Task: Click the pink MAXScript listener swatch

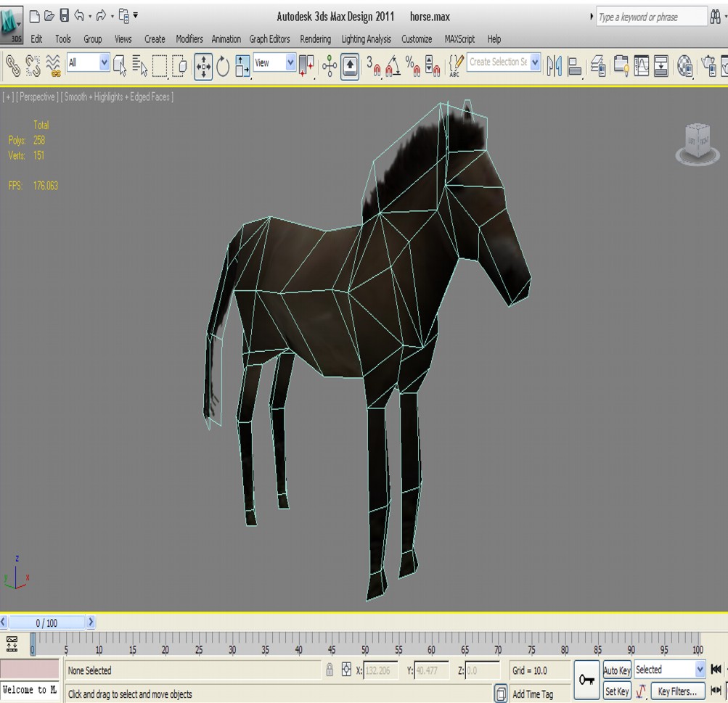Action: tap(30, 669)
